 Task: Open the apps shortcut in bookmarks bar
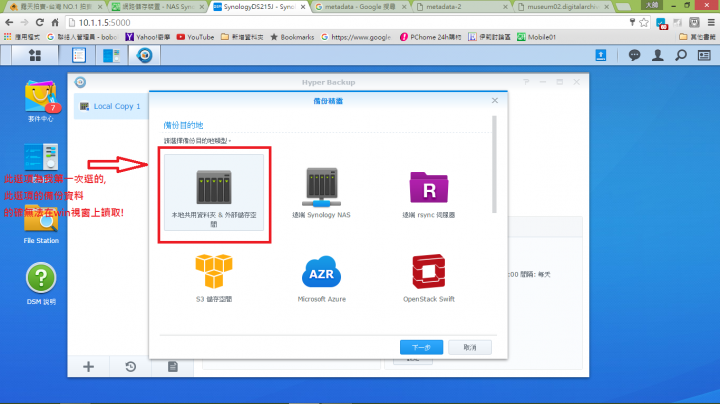[21, 37]
